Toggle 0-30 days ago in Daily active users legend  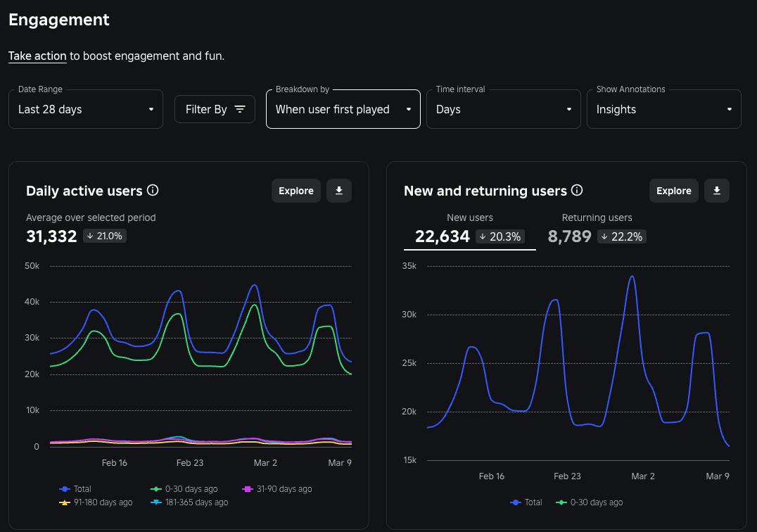tap(184, 489)
